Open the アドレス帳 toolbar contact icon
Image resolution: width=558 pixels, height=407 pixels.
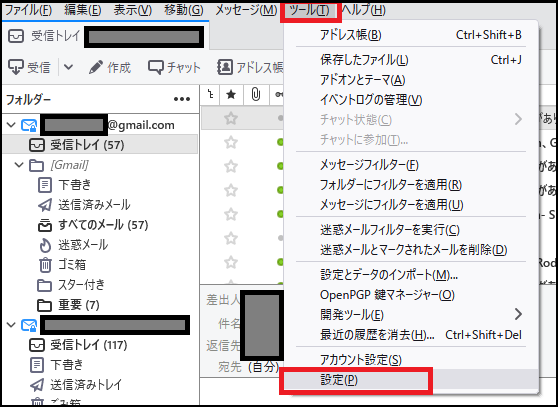tap(225, 67)
